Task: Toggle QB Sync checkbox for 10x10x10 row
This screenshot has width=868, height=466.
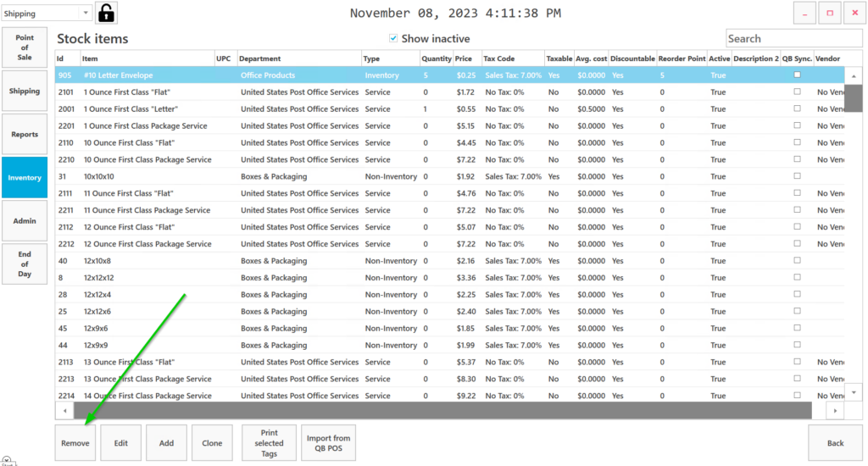Action: (797, 176)
